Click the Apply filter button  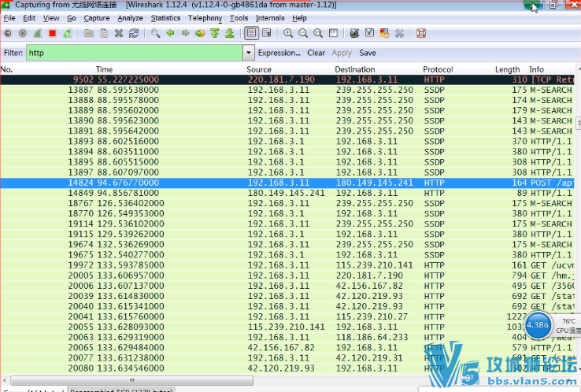coord(342,53)
